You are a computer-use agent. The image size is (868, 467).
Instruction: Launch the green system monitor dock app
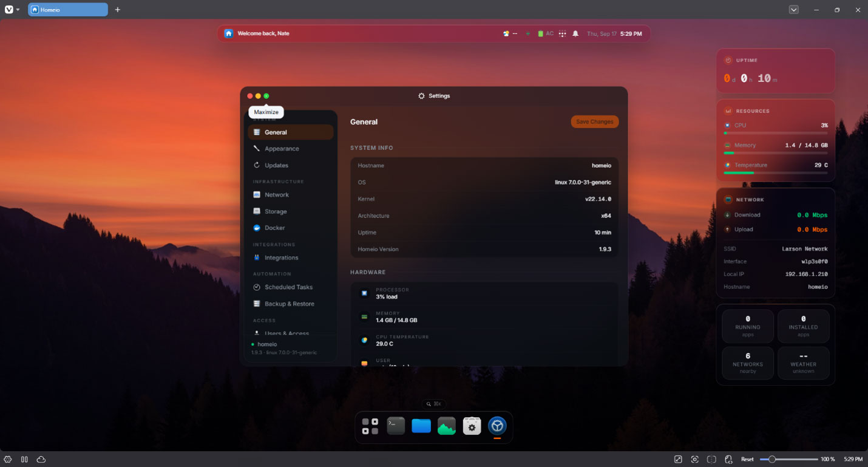(447, 426)
